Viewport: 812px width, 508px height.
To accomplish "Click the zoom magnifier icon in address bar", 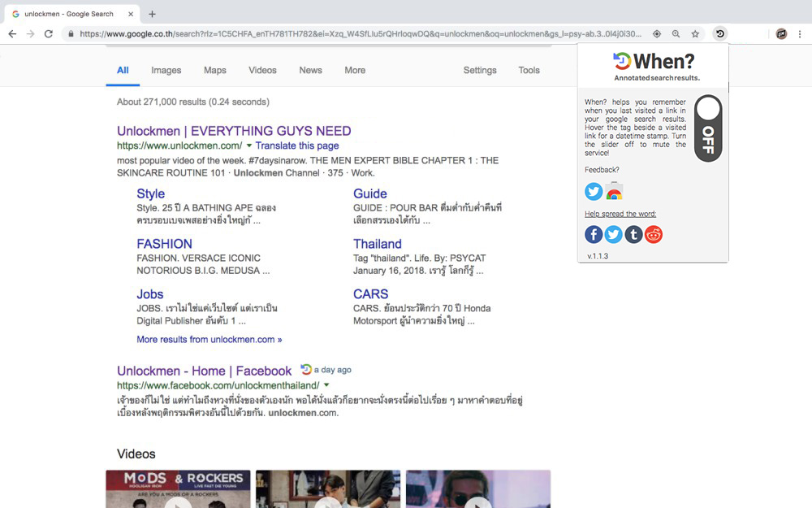I will [676, 33].
